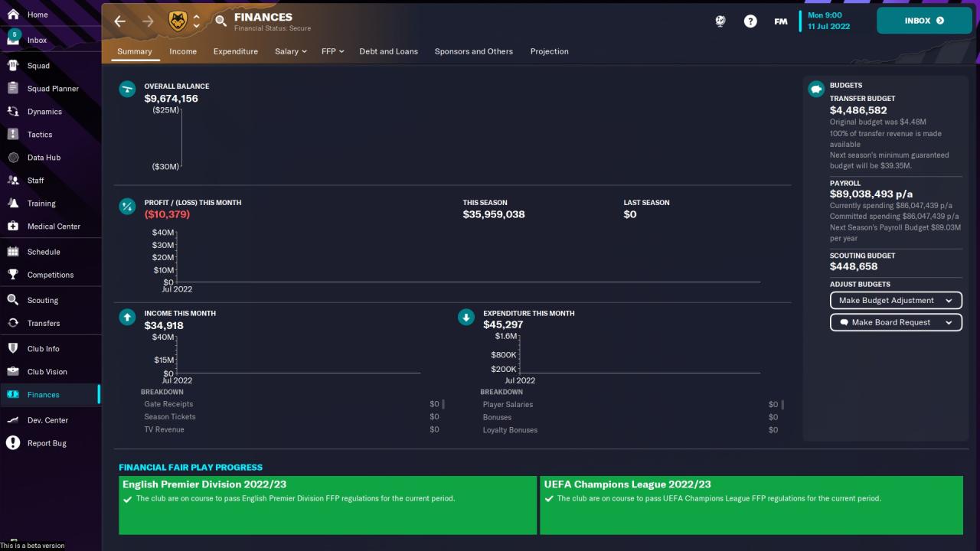Viewport: 980px width, 551px height.
Task: Open Club Vision from sidebar
Action: (x=47, y=372)
